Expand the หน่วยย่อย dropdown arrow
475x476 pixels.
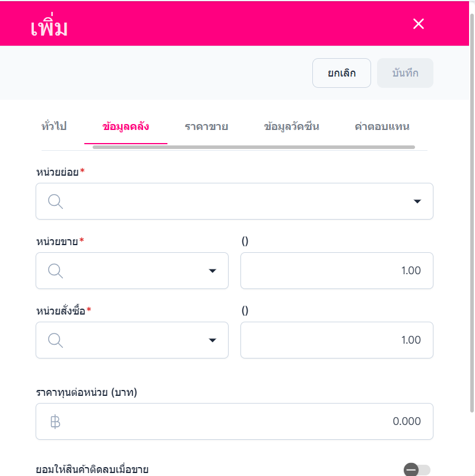pos(417,201)
